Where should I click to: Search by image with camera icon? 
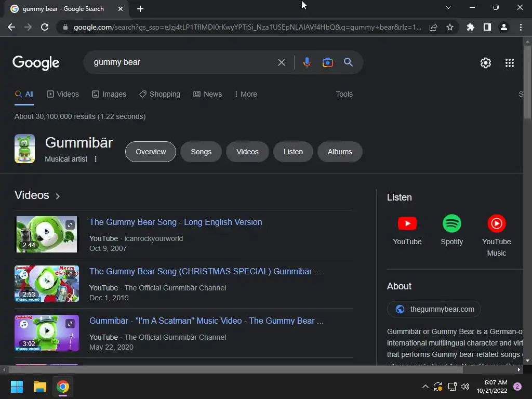327,62
